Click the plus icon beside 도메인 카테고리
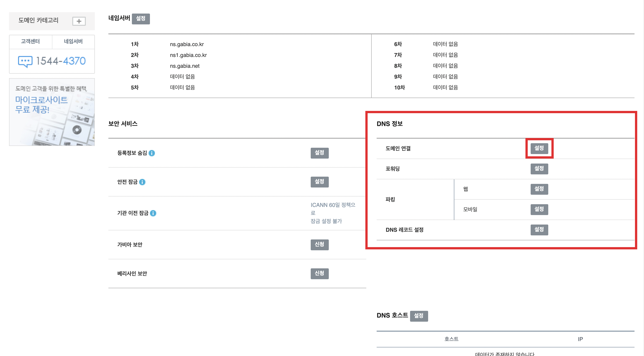The image size is (644, 356). [x=79, y=21]
